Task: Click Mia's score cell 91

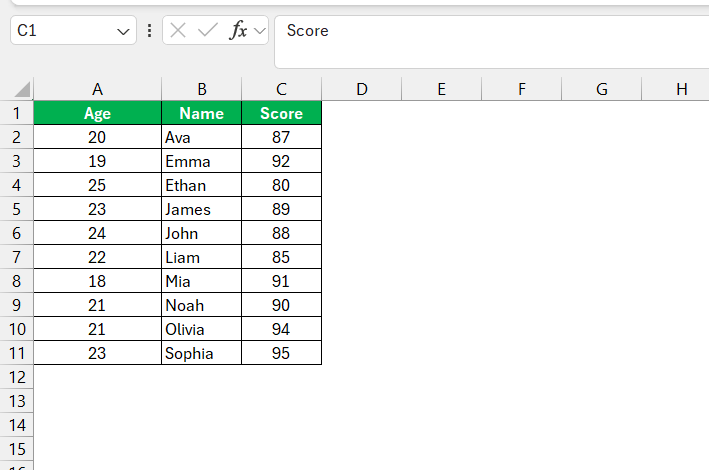Action: tap(282, 281)
